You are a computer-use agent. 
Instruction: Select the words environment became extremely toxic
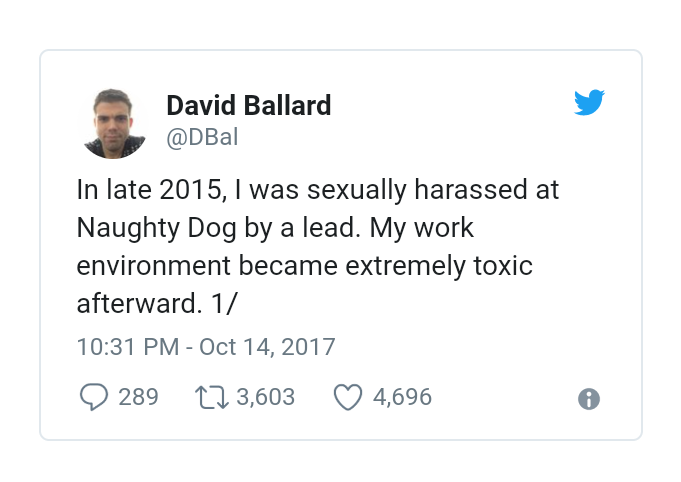tap(304, 266)
